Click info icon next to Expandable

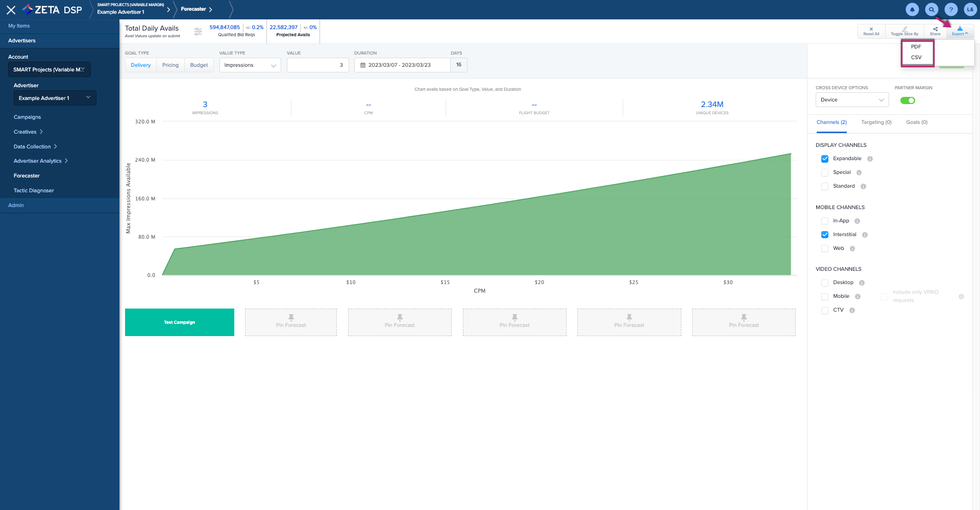pos(870,159)
